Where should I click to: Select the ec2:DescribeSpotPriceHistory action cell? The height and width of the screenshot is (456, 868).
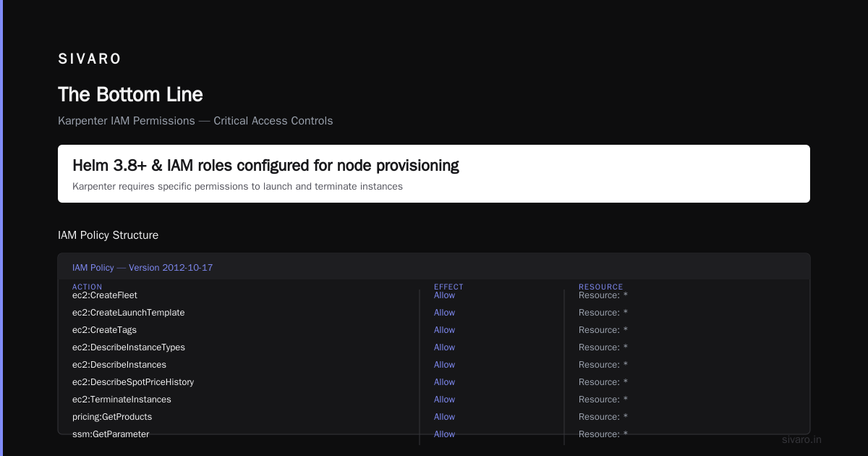(x=133, y=382)
